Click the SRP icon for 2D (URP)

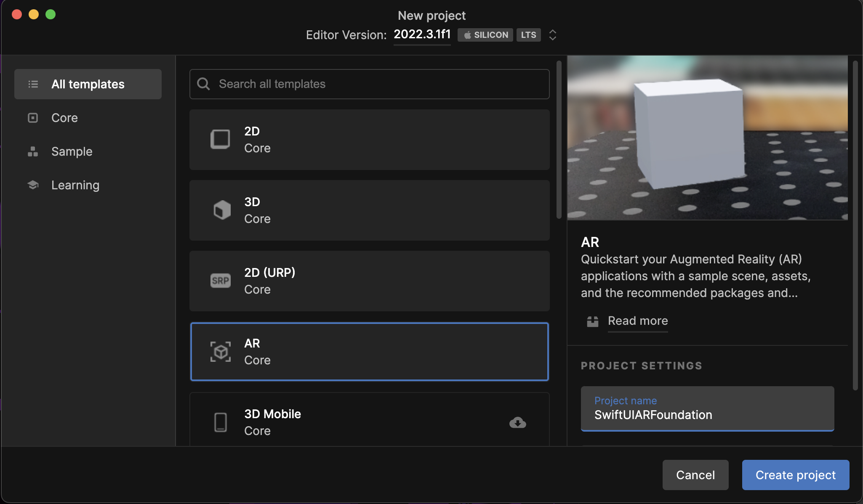tap(221, 281)
